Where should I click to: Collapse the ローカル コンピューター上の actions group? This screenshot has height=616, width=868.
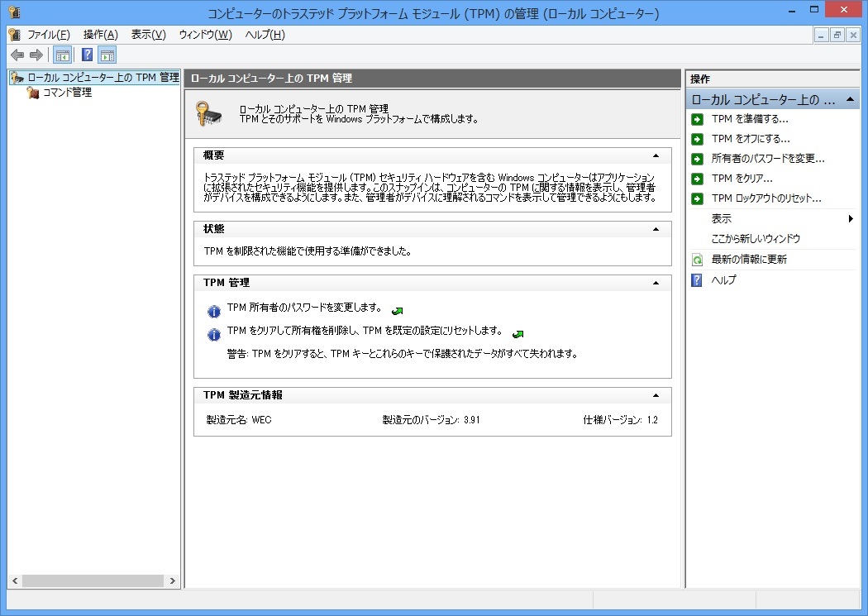(x=850, y=99)
